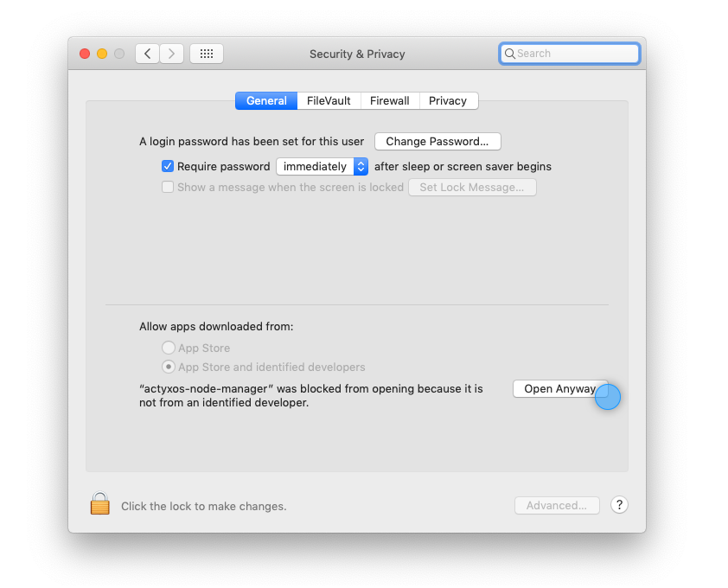
Task: Switch to the FileVault tab
Action: (x=329, y=101)
